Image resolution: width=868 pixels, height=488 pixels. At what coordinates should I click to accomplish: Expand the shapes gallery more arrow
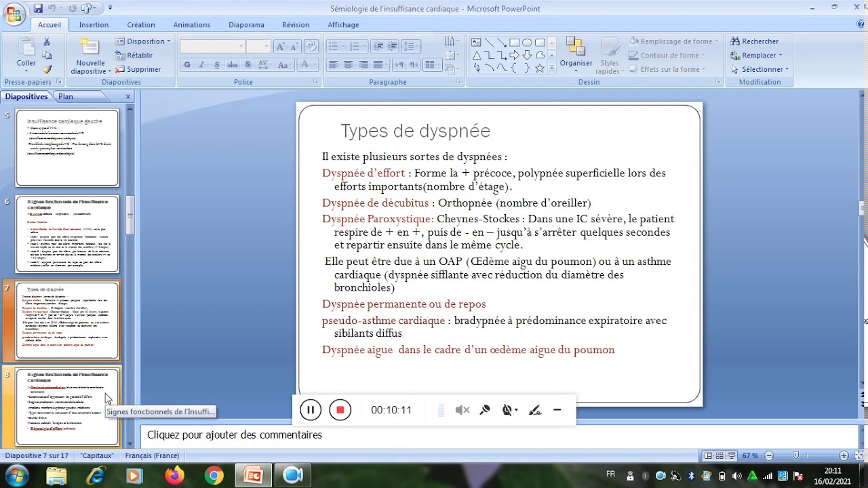(552, 68)
